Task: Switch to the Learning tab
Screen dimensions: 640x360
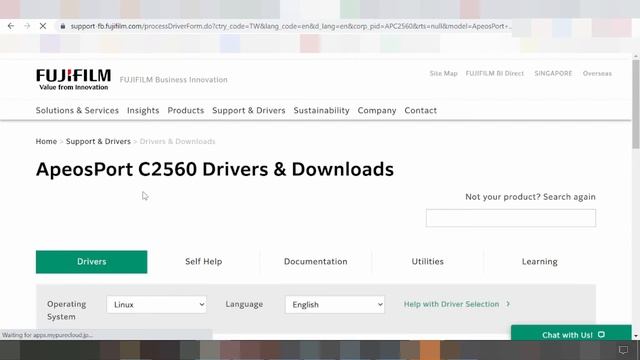Action: pos(540,262)
